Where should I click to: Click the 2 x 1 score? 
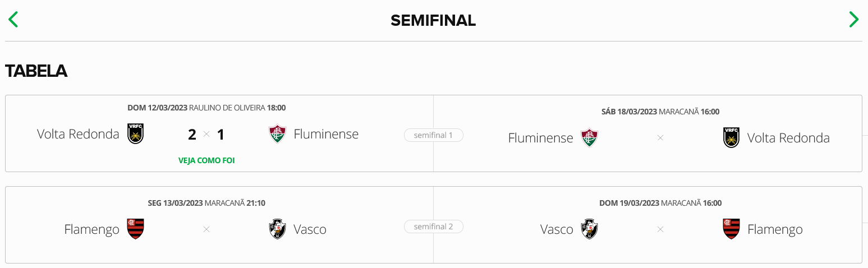[206, 135]
